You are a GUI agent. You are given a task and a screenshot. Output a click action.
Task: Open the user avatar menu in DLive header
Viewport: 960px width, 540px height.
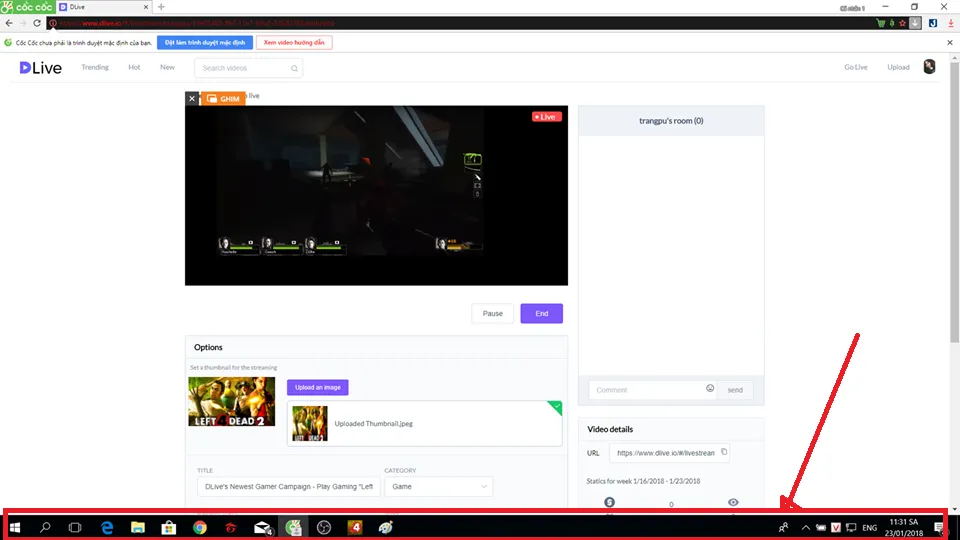click(x=929, y=67)
